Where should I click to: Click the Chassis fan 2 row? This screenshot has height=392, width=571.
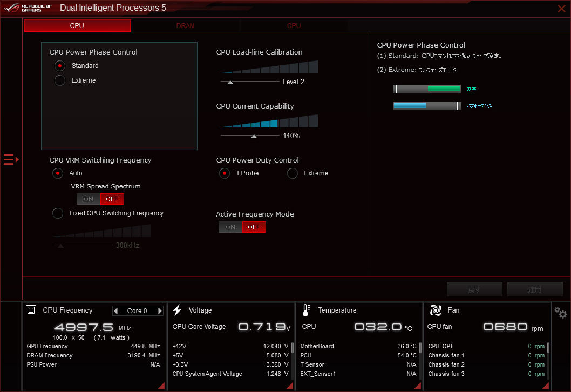coord(486,364)
